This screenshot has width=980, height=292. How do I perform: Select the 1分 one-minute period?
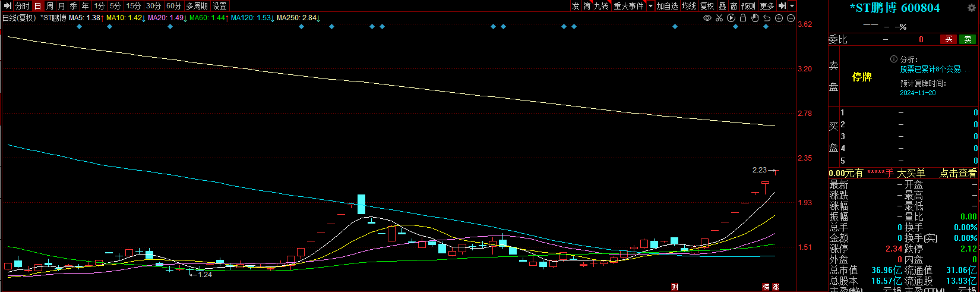[100, 6]
